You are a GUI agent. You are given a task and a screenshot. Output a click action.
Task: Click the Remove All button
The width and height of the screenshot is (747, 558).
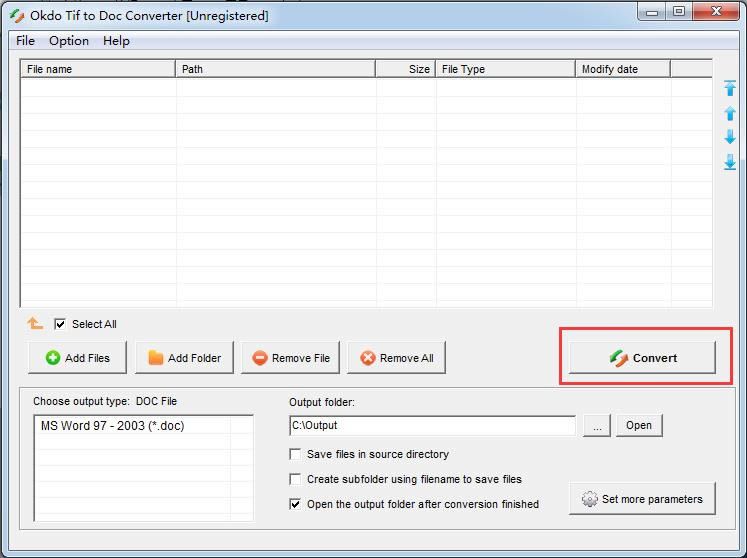[396, 357]
